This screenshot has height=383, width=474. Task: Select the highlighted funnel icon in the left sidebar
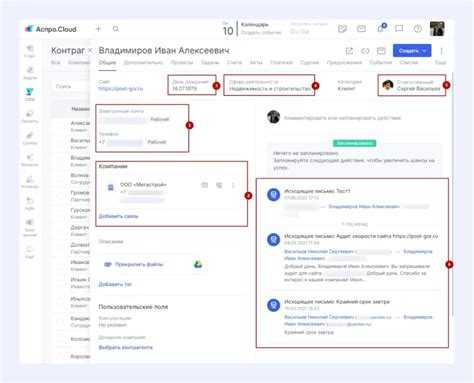[30, 92]
